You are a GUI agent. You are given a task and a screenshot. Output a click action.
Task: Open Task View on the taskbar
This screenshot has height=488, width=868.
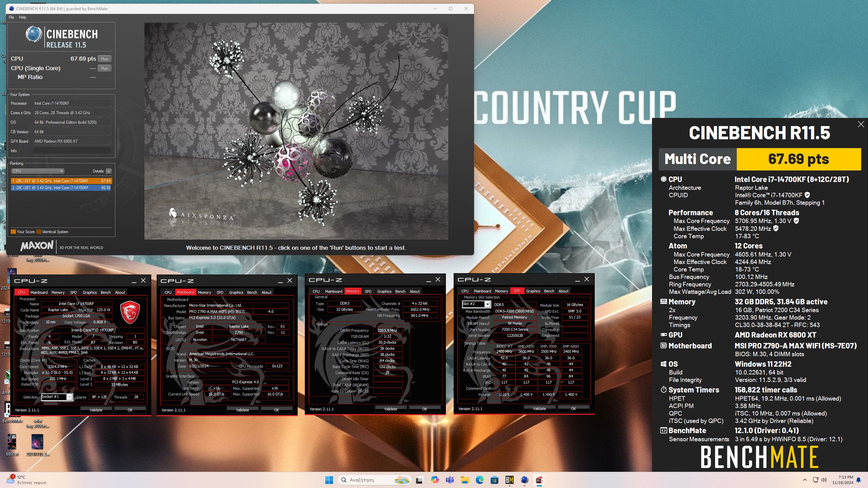point(420,480)
